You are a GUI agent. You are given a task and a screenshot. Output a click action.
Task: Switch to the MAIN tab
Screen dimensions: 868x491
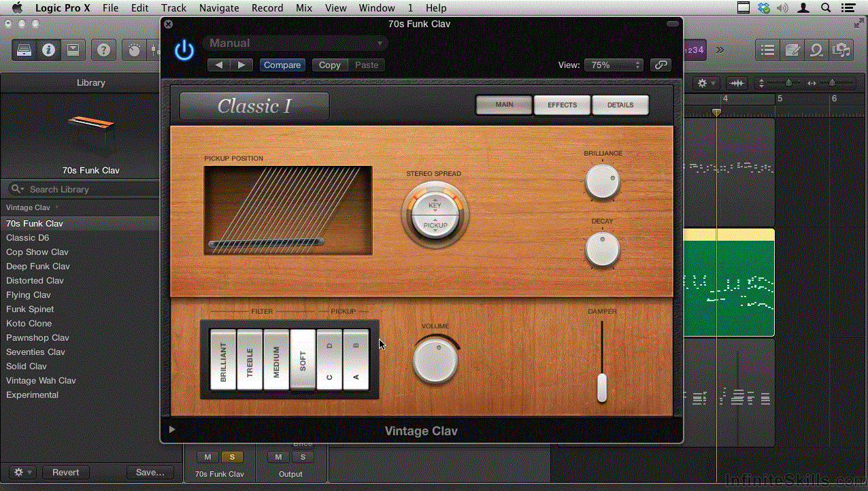point(504,105)
